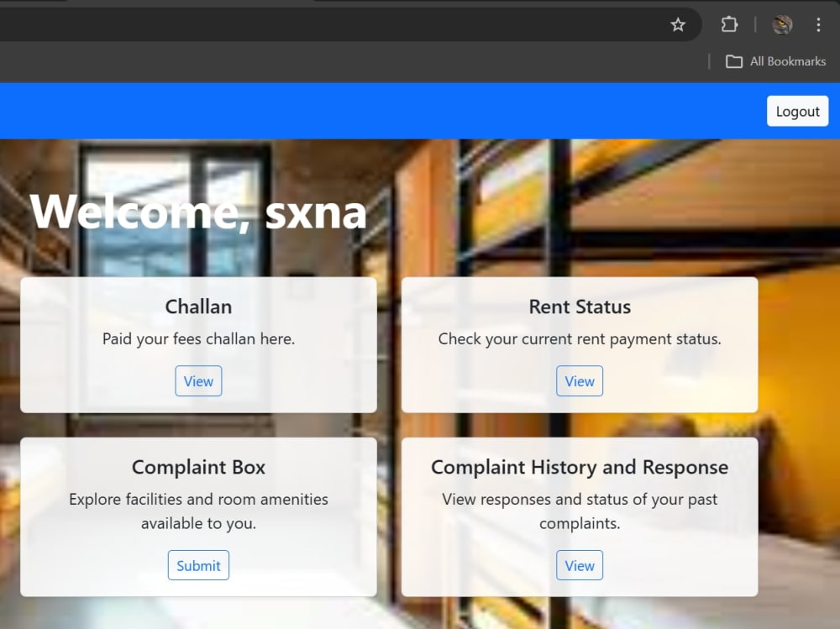View Complaint History and Response
The height and width of the screenshot is (629, 840).
coord(579,565)
